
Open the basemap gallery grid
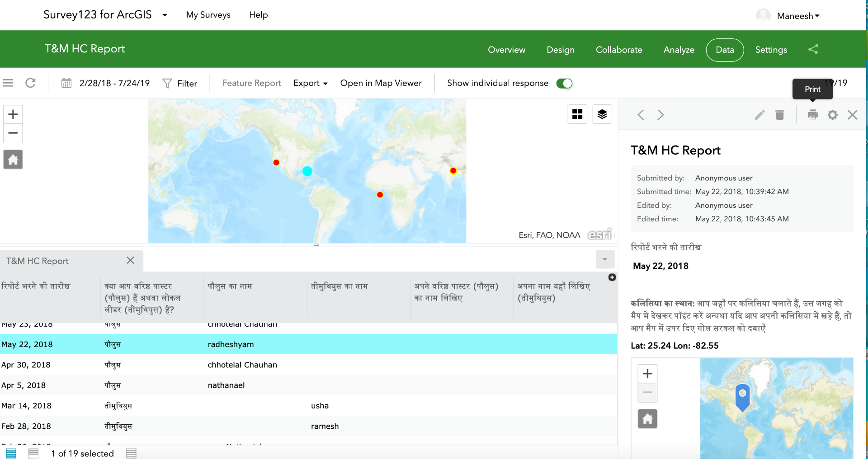click(x=577, y=114)
